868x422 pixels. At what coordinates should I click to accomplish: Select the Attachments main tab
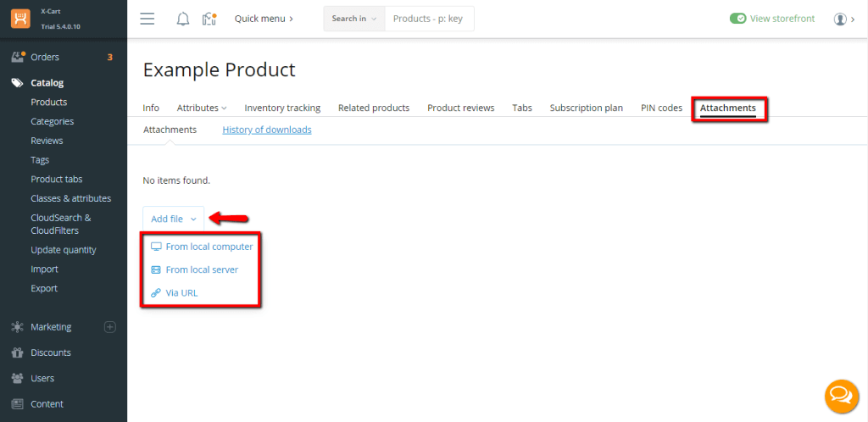[728, 108]
